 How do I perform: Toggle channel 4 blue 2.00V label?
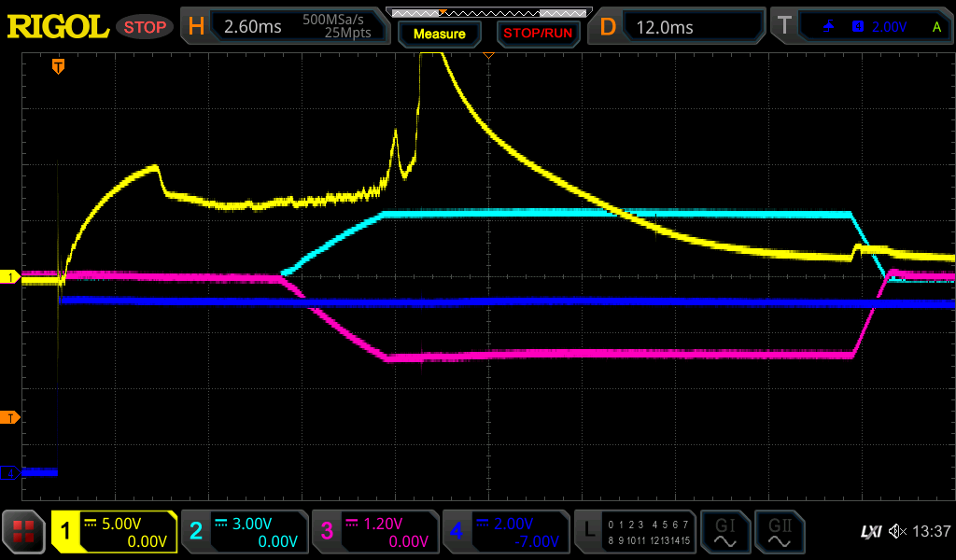505,532
